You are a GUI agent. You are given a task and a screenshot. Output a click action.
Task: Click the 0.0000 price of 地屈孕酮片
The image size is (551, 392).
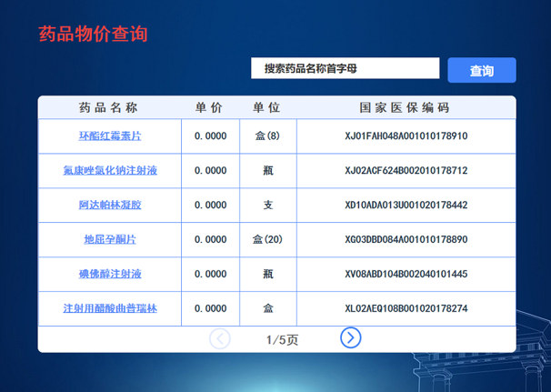[211, 239]
